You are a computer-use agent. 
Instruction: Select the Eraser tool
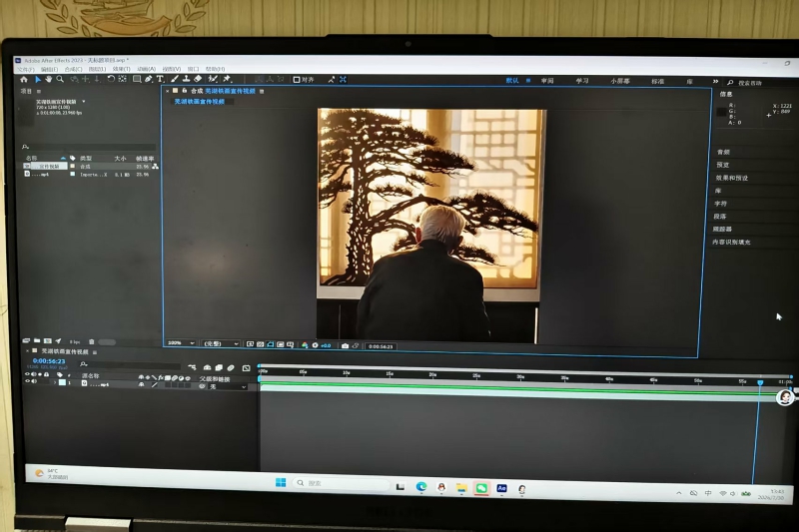point(198,79)
